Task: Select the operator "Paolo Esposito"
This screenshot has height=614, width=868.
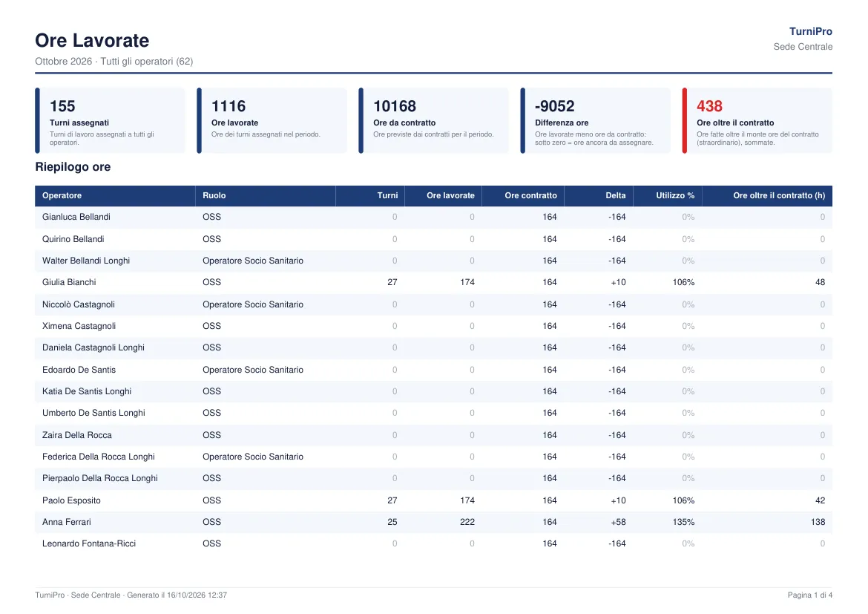Action: tap(71, 500)
